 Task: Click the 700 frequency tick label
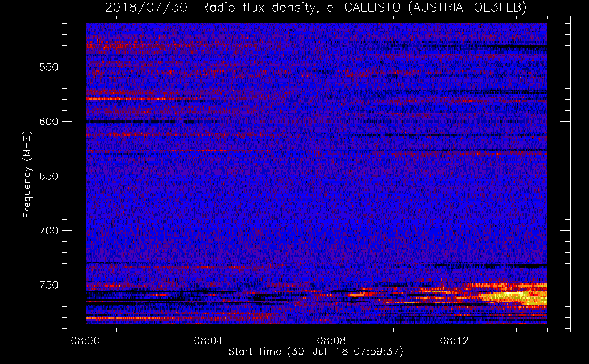click(x=49, y=231)
